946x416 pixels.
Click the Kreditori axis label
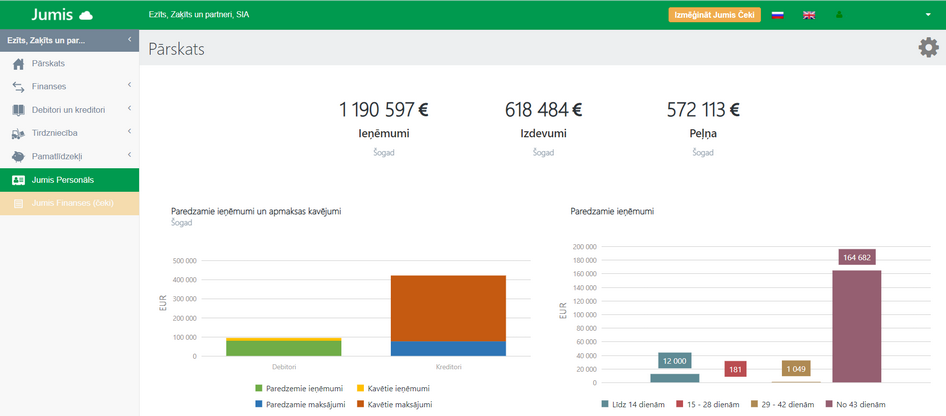(448, 367)
